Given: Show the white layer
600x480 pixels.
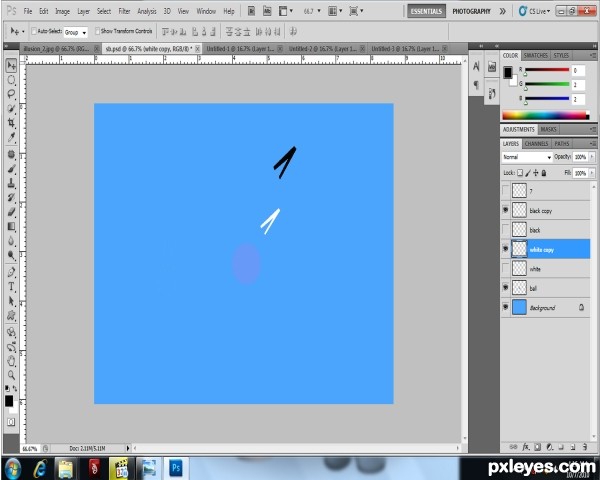Looking at the screenshot, I should [505, 268].
